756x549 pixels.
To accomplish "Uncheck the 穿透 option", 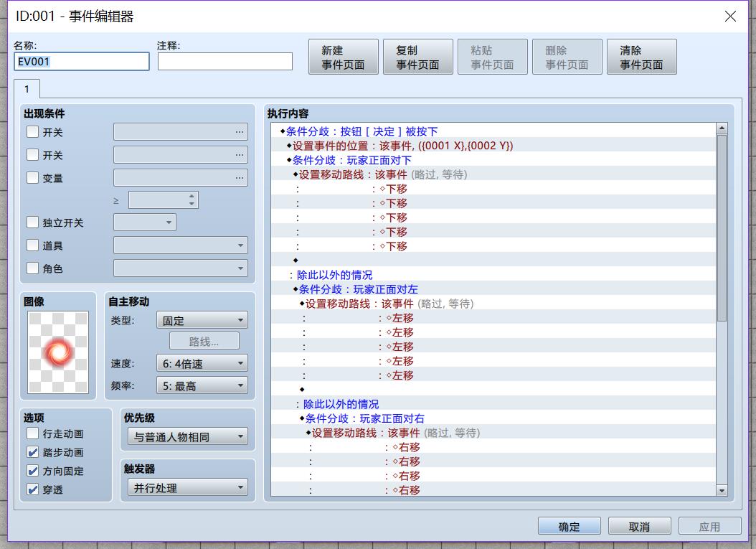I will click(x=32, y=489).
